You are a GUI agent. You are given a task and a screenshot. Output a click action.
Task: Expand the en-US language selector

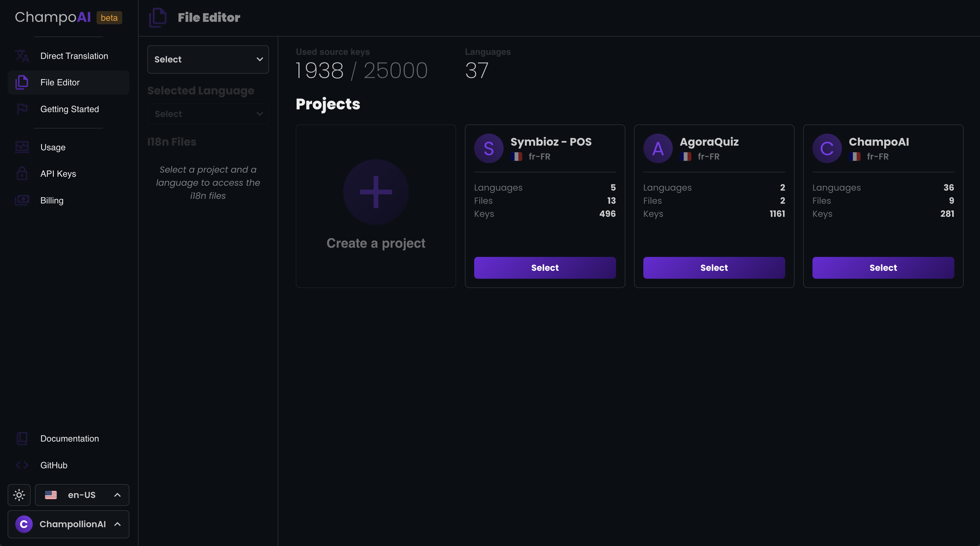coord(82,495)
